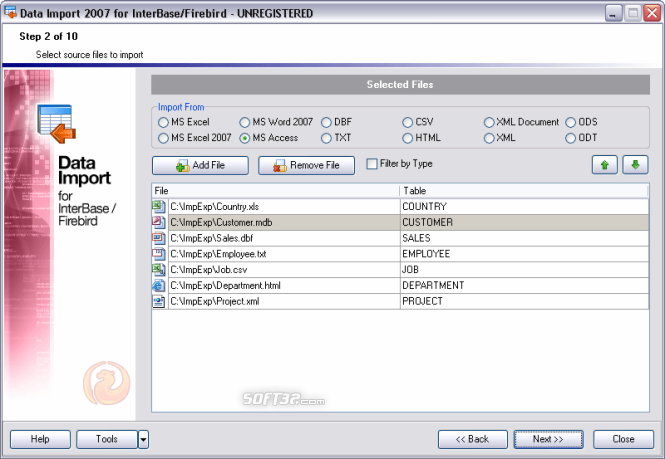Click the move file down green arrow
665x459 pixels.
point(635,165)
